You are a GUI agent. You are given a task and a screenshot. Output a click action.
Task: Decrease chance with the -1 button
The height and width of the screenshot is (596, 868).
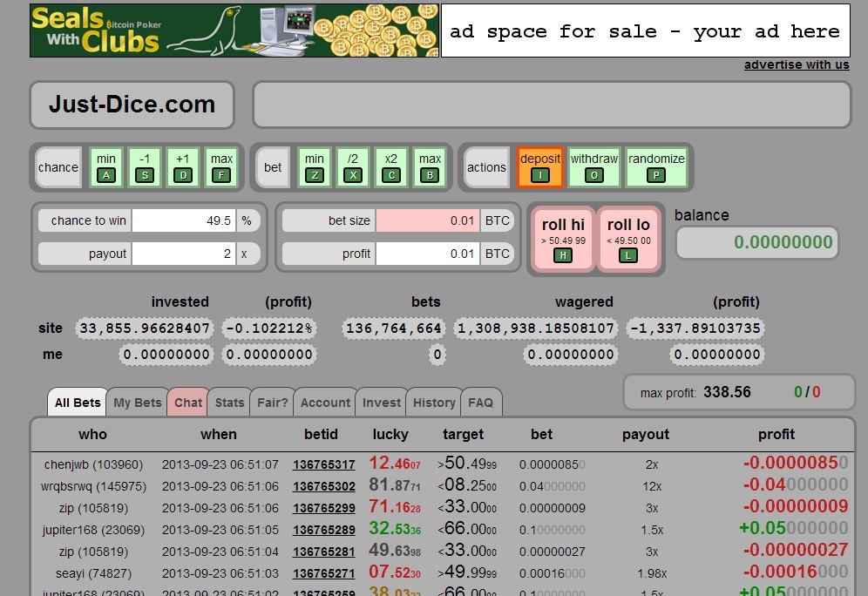click(x=145, y=167)
